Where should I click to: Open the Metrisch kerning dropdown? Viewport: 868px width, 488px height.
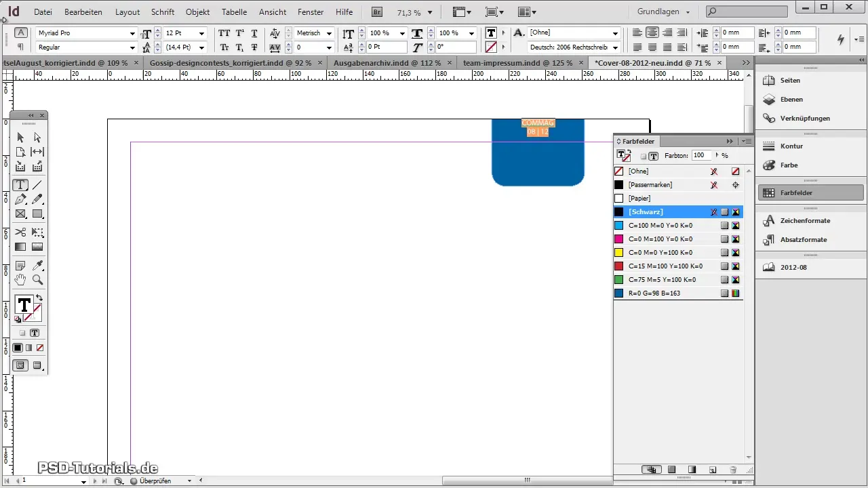tap(330, 33)
